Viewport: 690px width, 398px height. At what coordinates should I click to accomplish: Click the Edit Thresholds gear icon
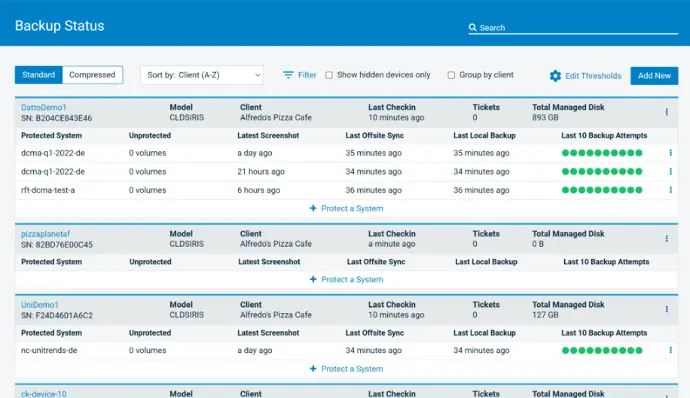[555, 76]
